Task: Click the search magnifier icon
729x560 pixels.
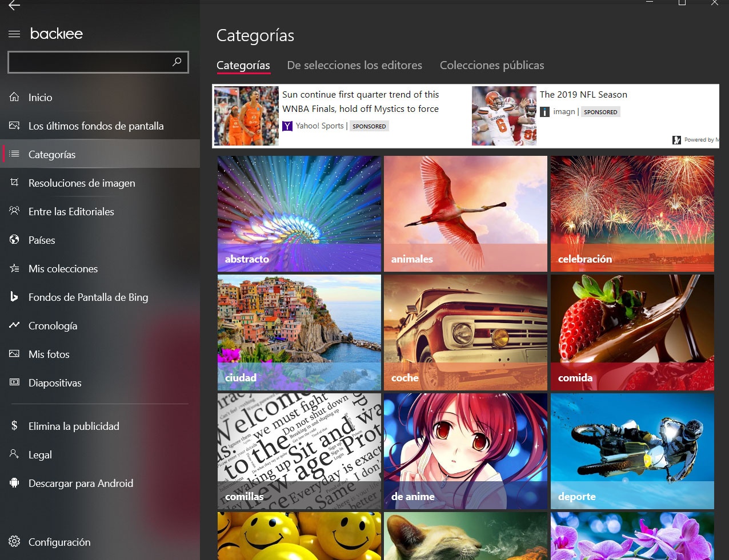Action: tap(177, 62)
